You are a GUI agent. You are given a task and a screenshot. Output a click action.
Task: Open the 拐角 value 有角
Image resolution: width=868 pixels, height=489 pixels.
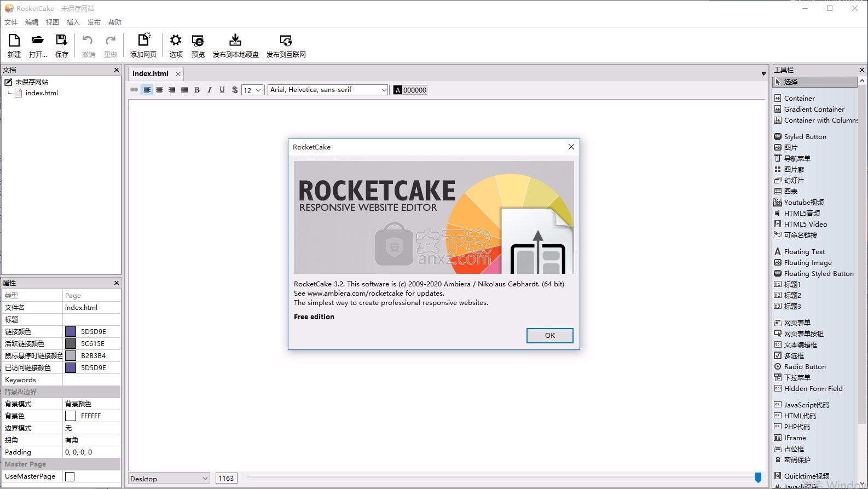(x=91, y=440)
